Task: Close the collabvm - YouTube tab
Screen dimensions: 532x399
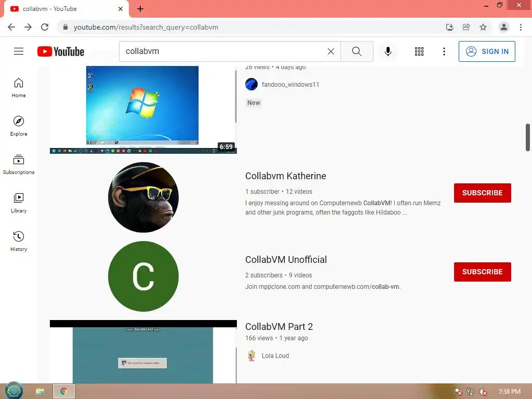Action: click(121, 9)
